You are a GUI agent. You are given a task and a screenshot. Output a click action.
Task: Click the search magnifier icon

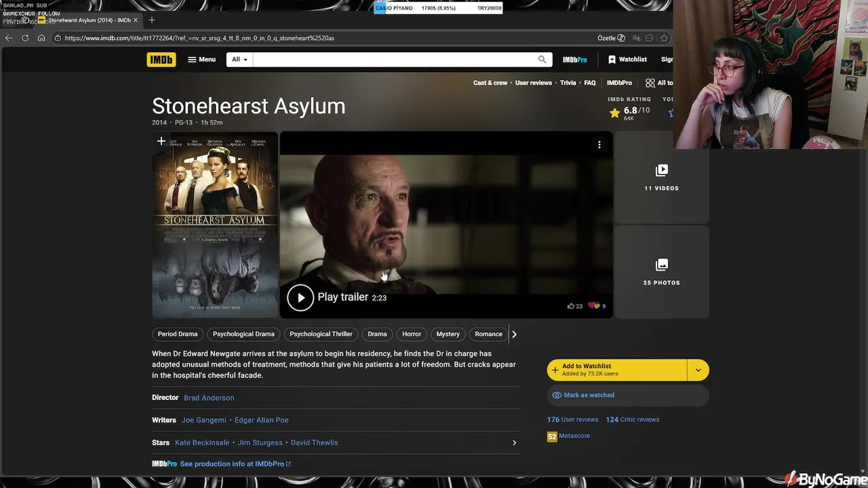click(x=542, y=60)
